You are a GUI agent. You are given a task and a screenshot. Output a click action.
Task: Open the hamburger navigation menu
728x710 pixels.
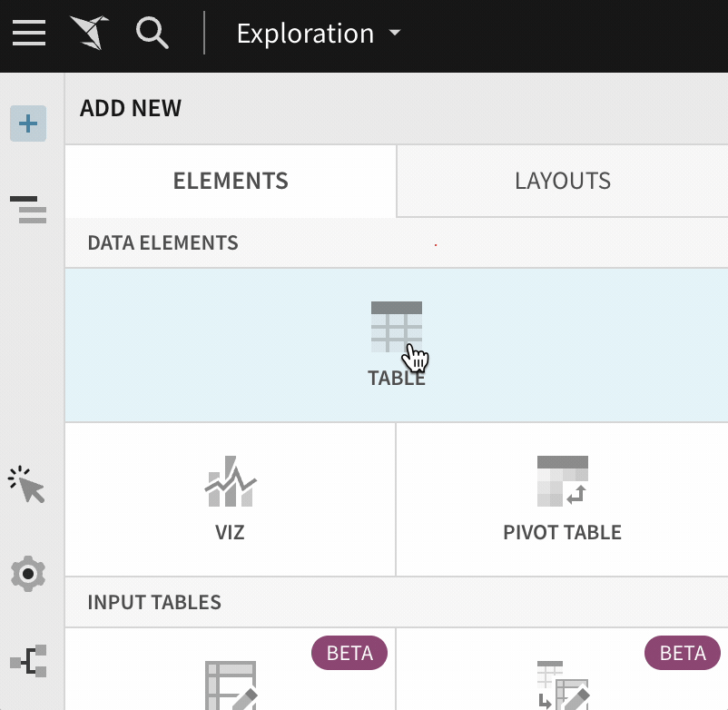[28, 33]
